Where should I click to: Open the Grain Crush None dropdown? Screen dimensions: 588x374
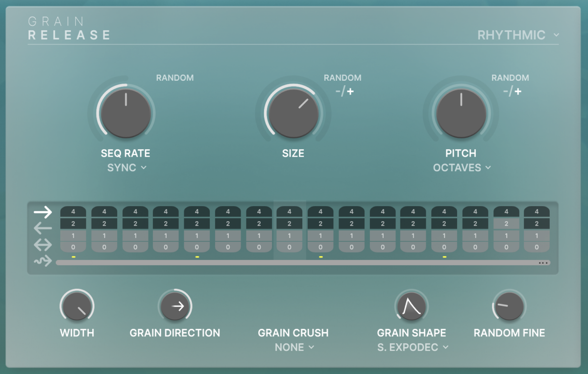(x=293, y=348)
